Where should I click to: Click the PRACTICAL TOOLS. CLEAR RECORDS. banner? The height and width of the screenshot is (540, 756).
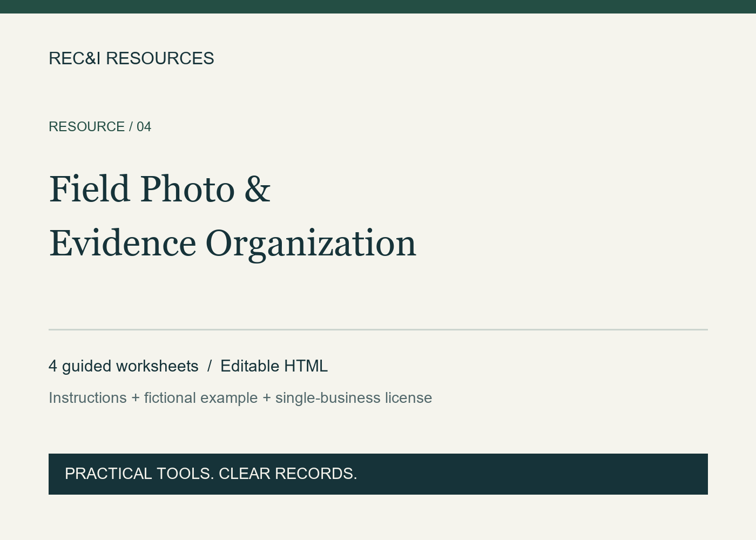(x=378, y=474)
